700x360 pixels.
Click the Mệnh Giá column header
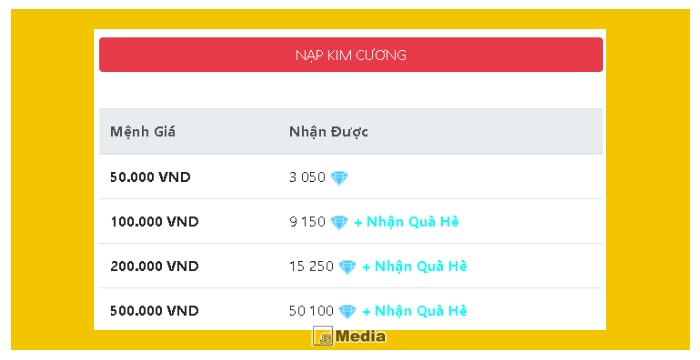coord(143,132)
